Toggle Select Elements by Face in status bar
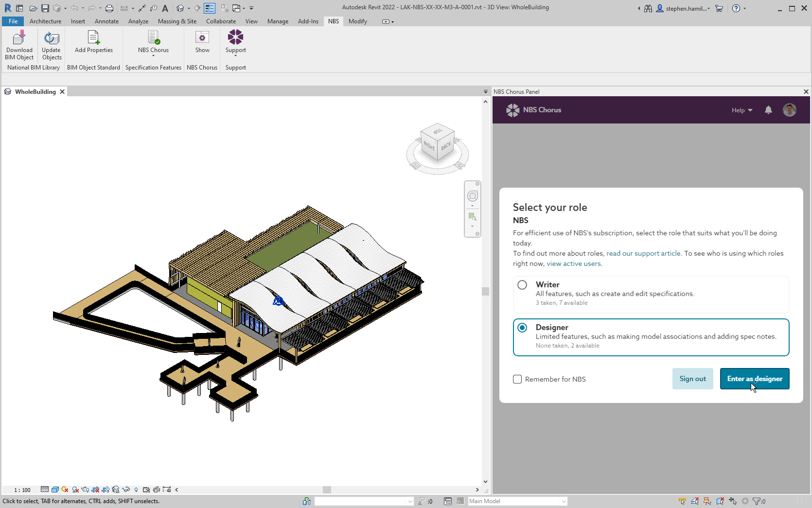The image size is (812, 508). tap(720, 501)
